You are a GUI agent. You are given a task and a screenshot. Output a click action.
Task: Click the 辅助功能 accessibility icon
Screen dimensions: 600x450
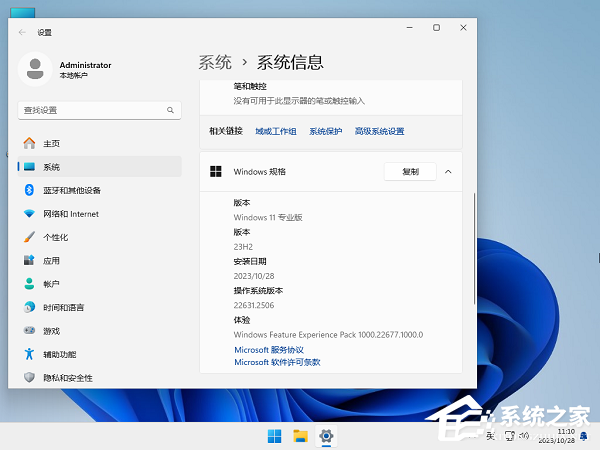pyautogui.click(x=29, y=354)
